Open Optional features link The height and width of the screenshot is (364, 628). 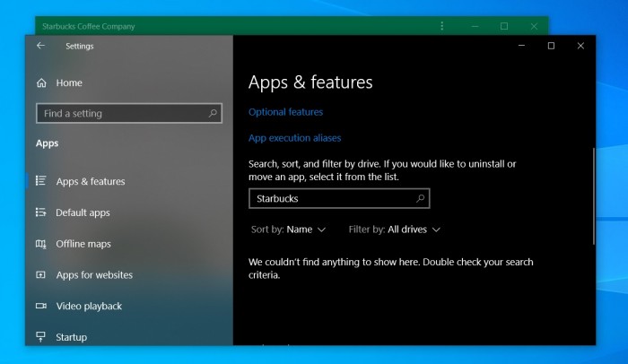(x=285, y=112)
